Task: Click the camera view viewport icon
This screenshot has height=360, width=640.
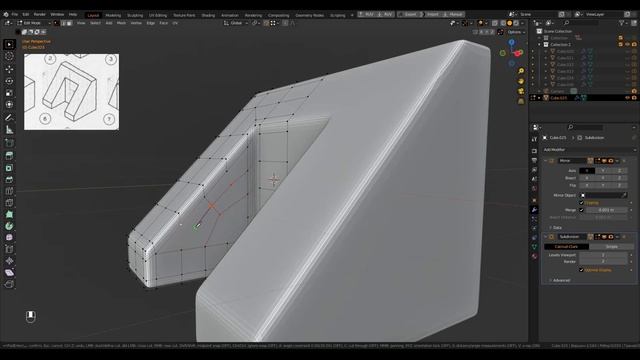Action: pyautogui.click(x=521, y=91)
